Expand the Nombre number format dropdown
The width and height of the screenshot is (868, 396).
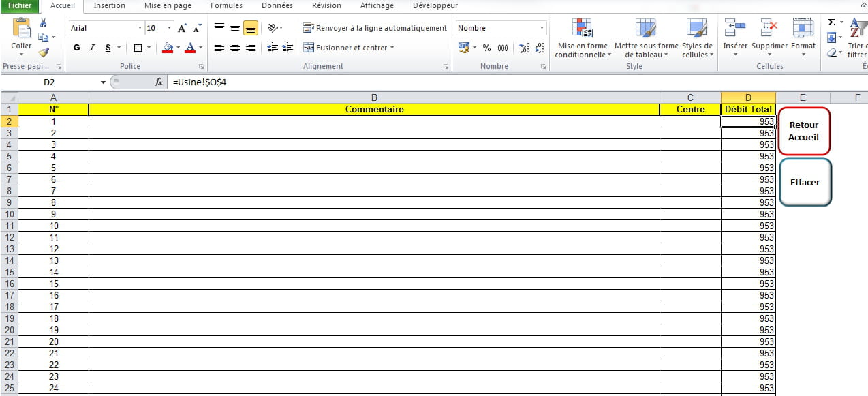click(x=542, y=28)
